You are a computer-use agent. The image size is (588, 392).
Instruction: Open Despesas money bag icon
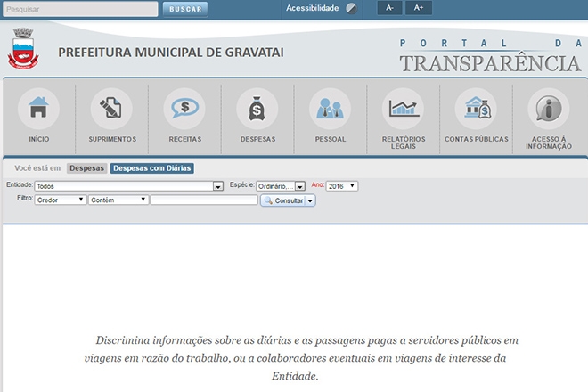pos(257,110)
